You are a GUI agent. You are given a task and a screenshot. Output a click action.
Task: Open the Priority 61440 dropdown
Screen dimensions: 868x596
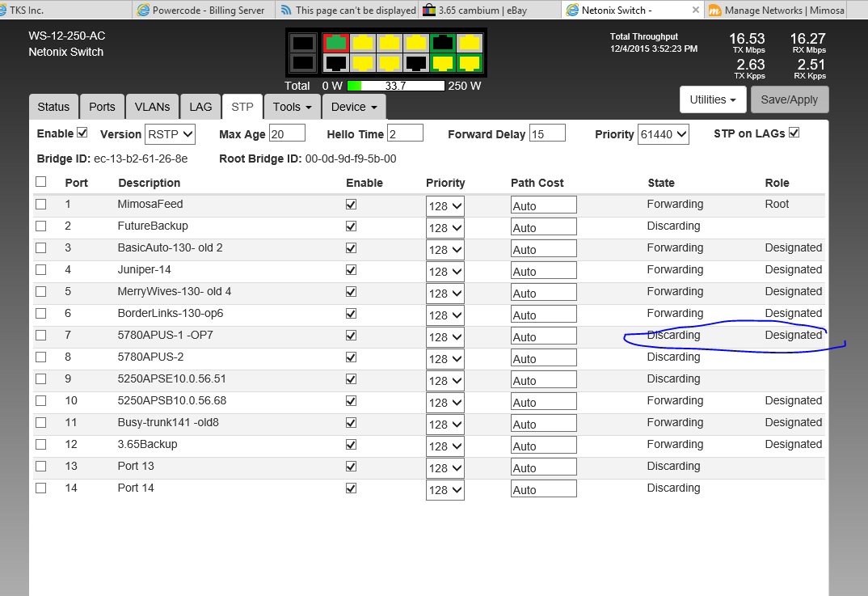click(663, 134)
